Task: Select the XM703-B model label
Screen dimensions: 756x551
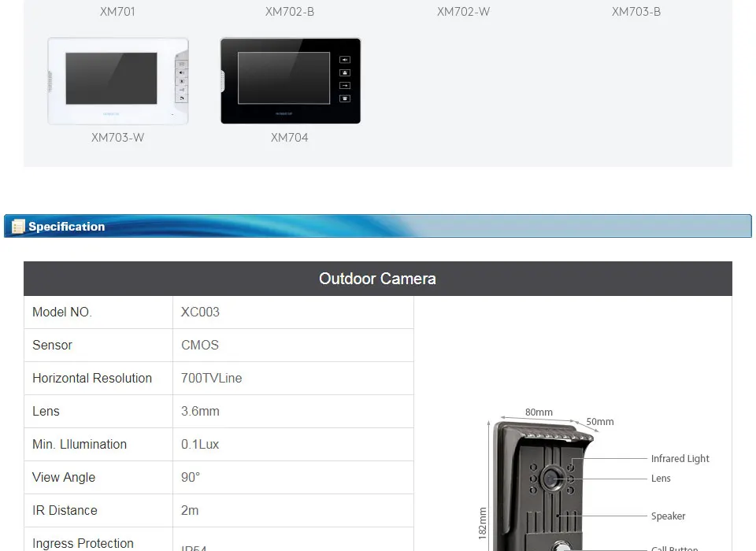Action: (x=636, y=12)
